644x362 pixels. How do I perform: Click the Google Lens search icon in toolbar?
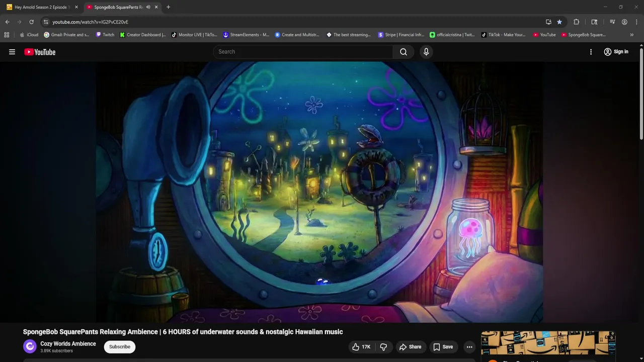[x=594, y=22]
